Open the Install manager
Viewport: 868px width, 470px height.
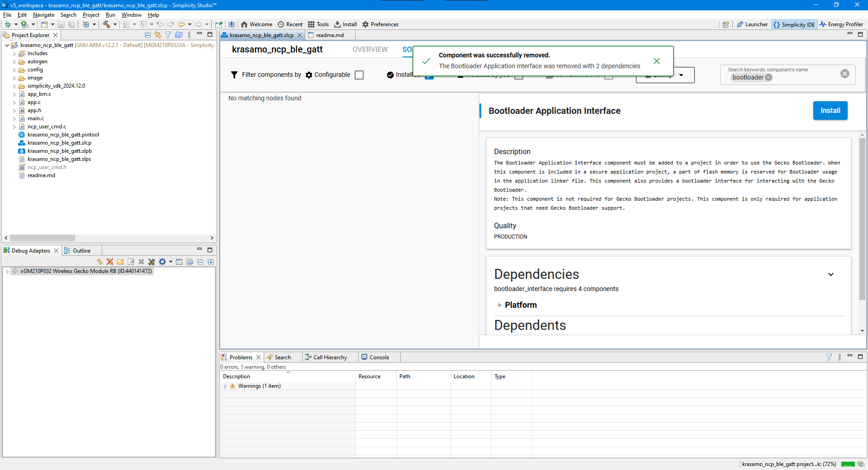(x=346, y=24)
